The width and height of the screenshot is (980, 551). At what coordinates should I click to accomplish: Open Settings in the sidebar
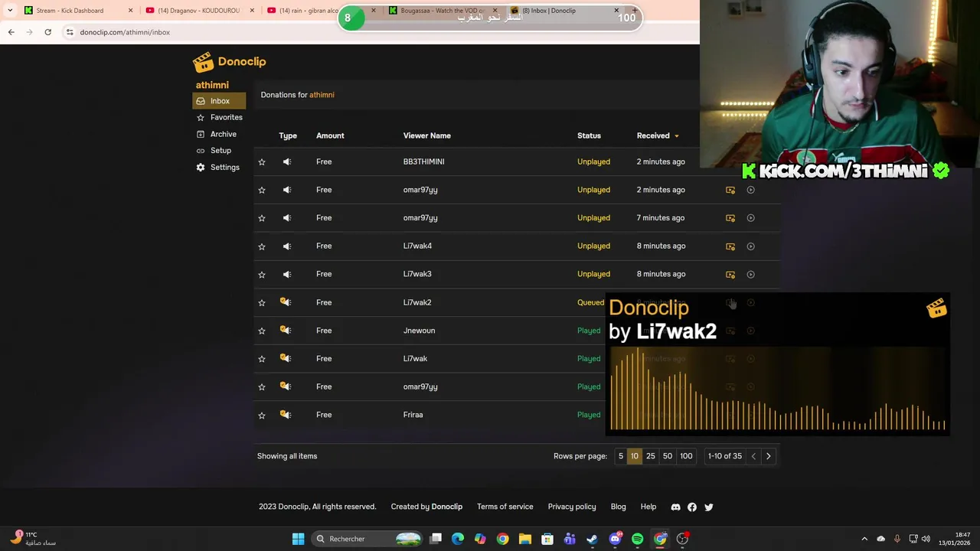pos(219,167)
